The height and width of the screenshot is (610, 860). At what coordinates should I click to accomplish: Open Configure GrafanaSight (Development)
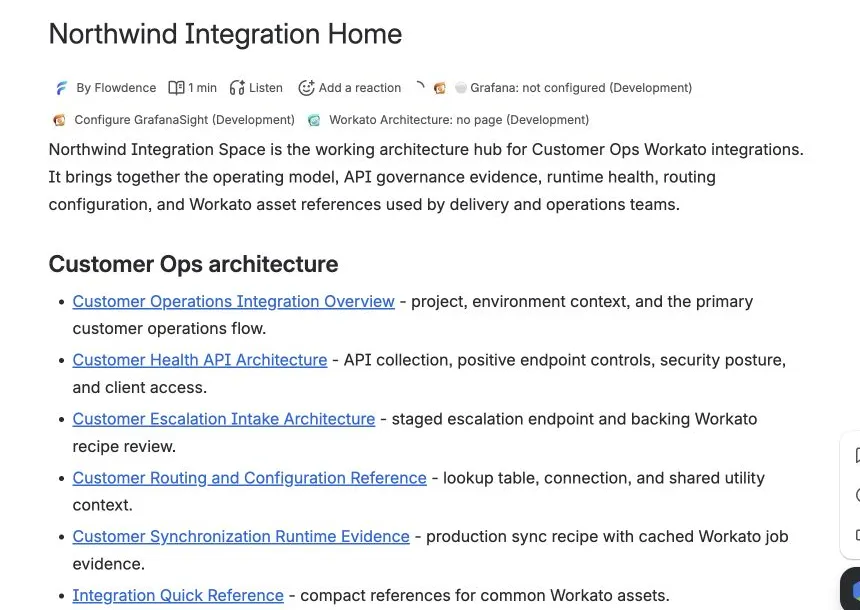(x=184, y=120)
